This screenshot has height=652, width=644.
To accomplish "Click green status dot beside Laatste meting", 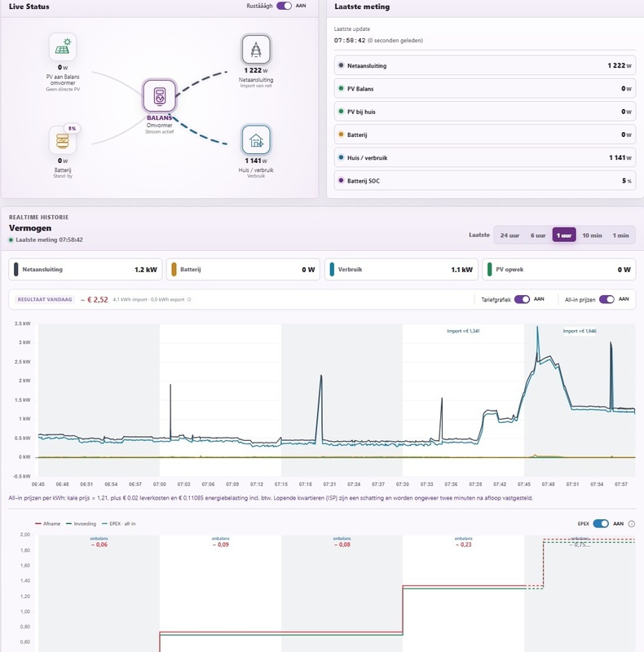I will (11, 240).
